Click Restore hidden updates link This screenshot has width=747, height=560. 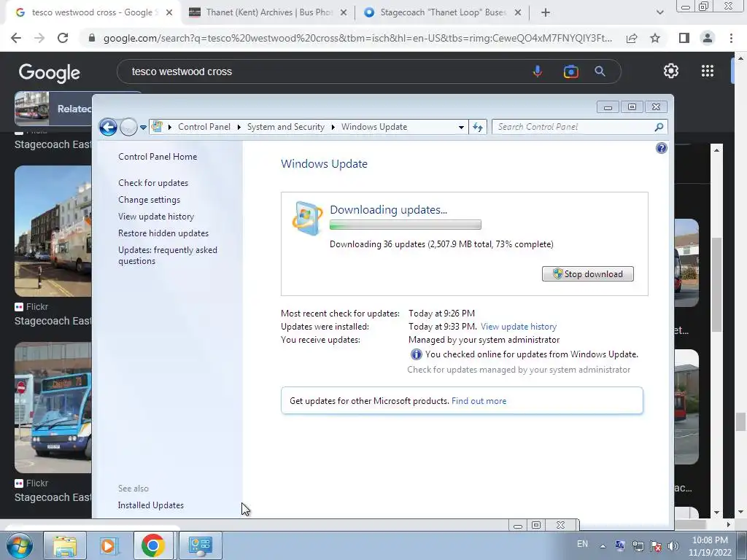(x=163, y=233)
